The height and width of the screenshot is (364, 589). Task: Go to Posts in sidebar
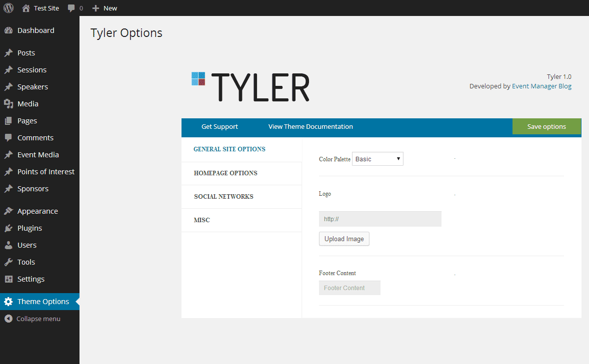[26, 53]
